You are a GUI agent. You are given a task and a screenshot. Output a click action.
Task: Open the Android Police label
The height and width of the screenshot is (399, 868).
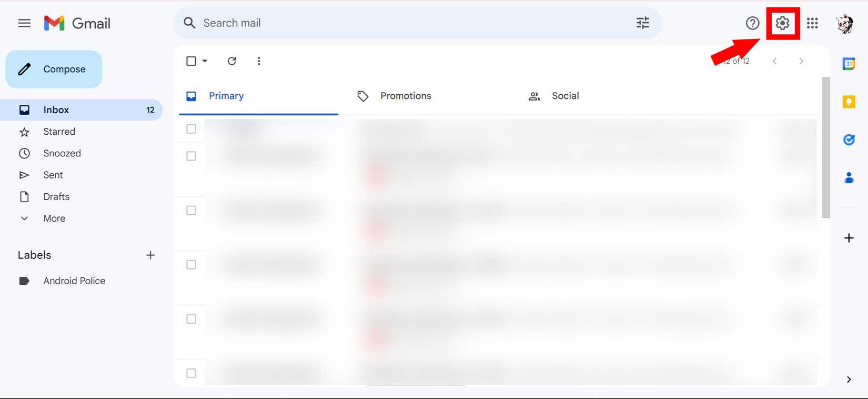pos(74,281)
